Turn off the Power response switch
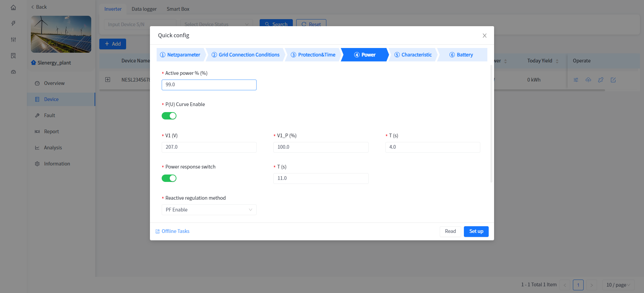This screenshot has width=644, height=293. click(169, 178)
